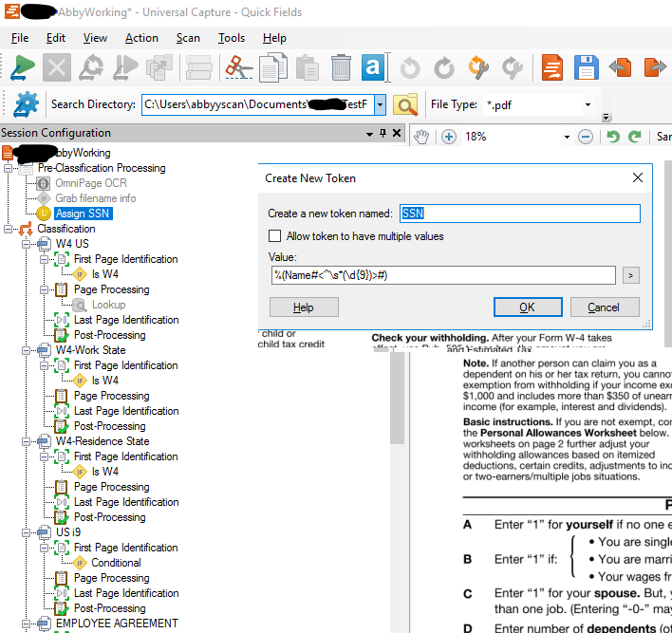The height and width of the screenshot is (633, 672).
Task: Click the trash can delete icon
Action: tap(341, 67)
